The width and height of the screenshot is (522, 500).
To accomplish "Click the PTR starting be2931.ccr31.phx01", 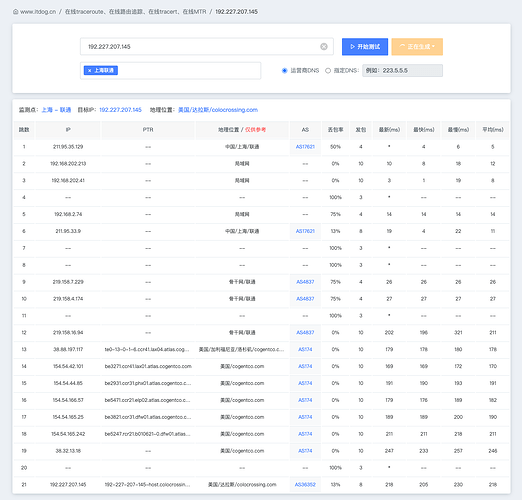I will point(148,383).
